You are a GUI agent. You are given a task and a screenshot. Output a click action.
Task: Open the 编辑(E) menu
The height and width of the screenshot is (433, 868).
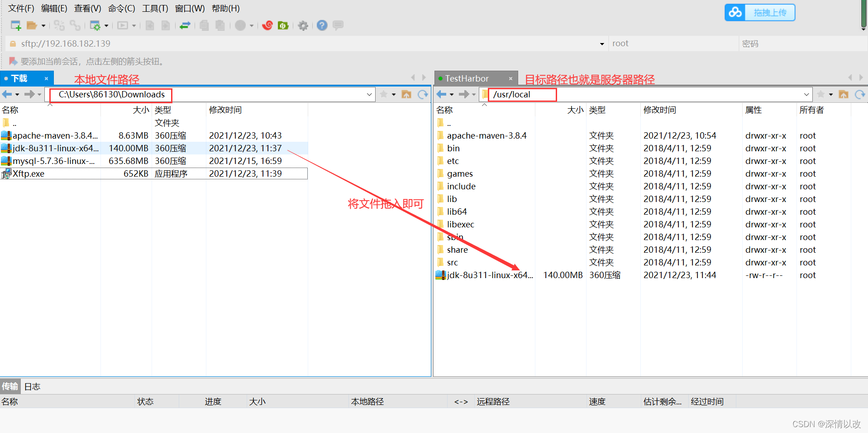pos(54,9)
